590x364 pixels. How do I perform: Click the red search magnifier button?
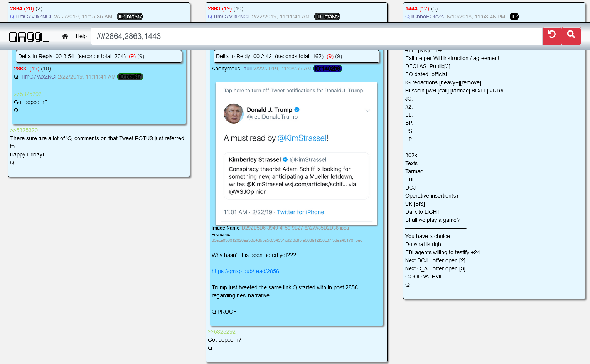click(571, 36)
